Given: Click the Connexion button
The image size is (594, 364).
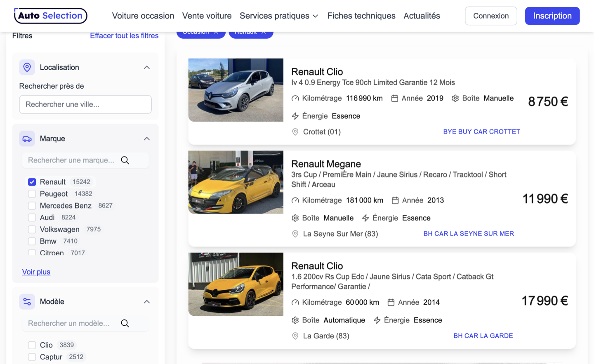Looking at the screenshot, I should click(491, 16).
